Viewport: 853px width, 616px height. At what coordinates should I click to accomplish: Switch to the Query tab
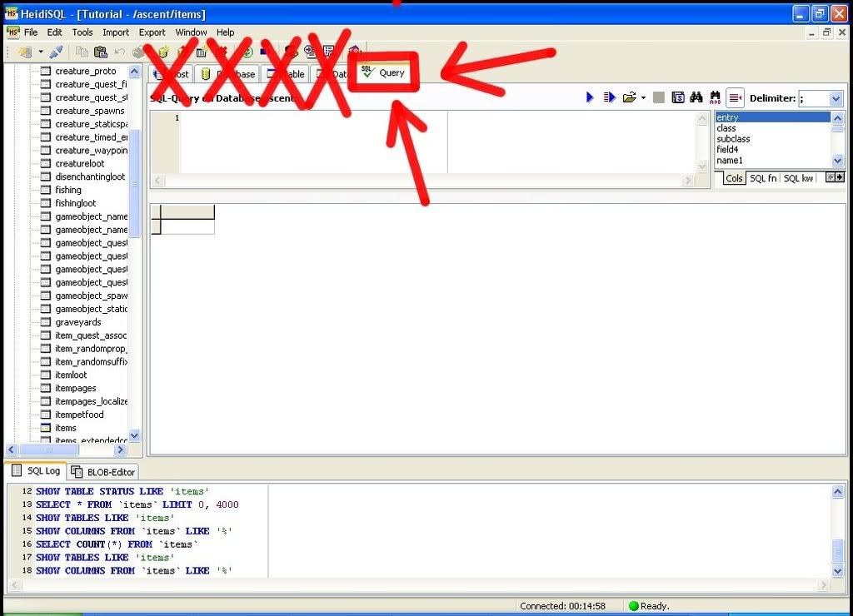tap(383, 72)
